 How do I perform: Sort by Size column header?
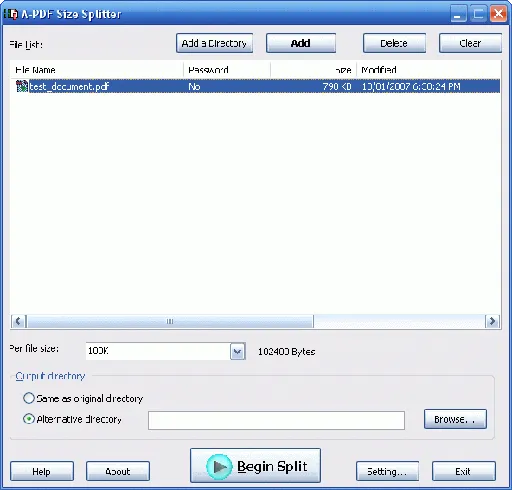pos(313,69)
